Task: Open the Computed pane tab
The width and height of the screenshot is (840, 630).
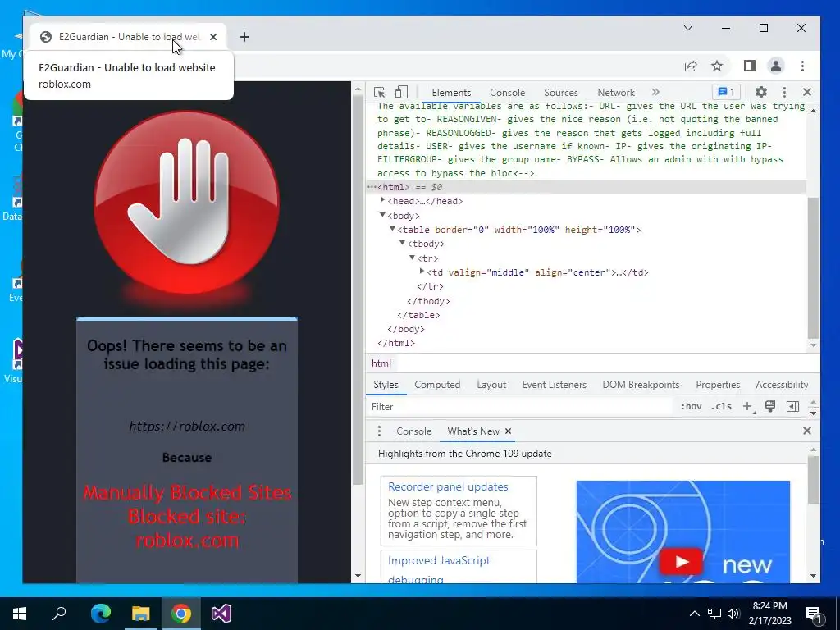Action: point(437,385)
